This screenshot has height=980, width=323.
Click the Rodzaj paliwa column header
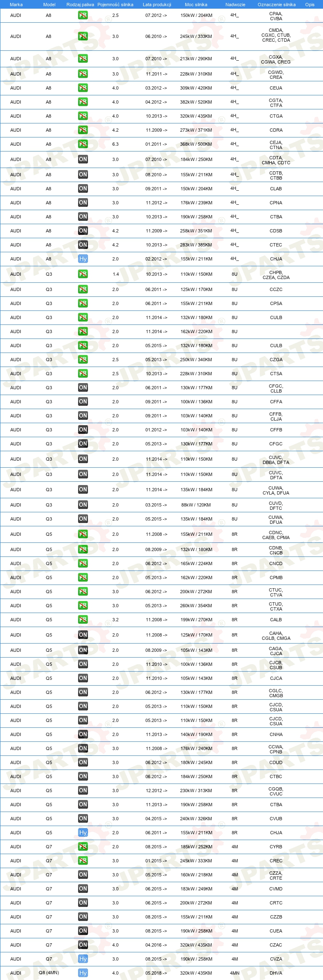[x=80, y=5]
